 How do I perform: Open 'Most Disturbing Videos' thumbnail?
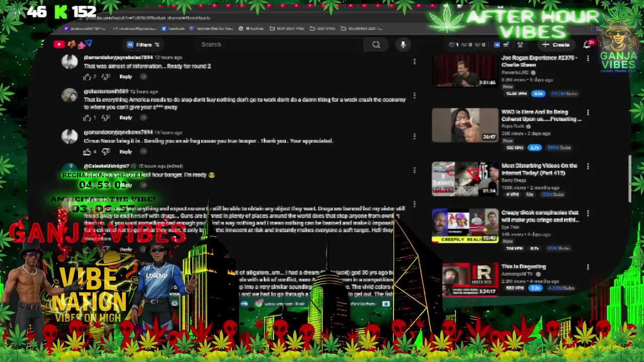tap(465, 178)
